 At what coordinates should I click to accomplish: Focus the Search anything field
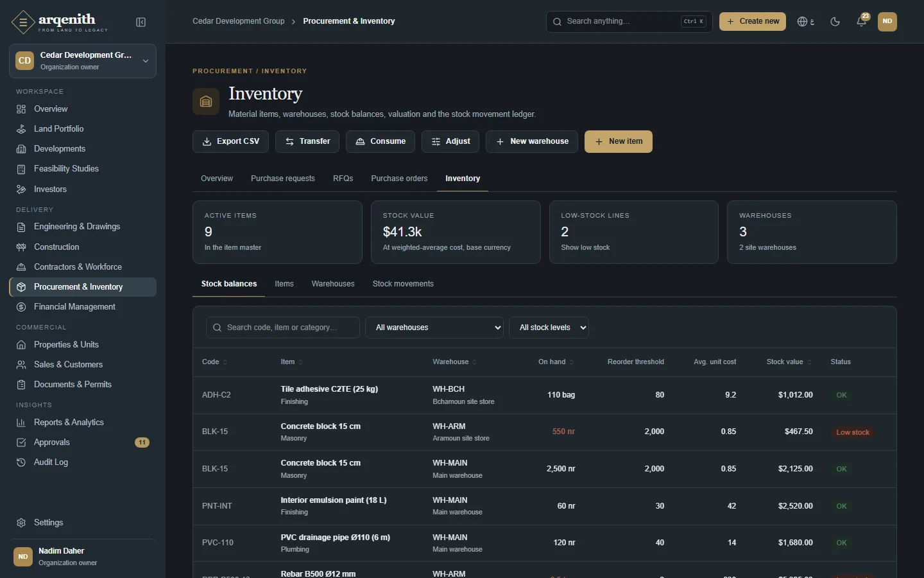(629, 22)
